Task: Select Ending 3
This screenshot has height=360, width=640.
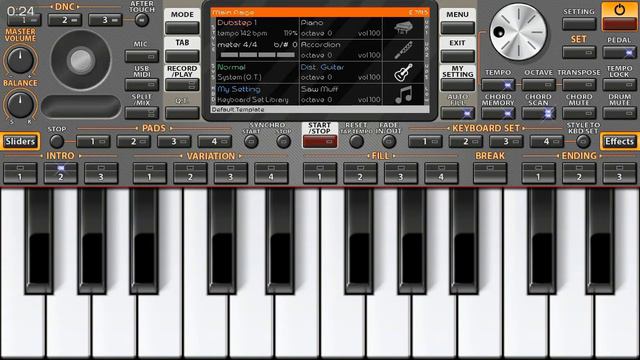Action: pos(619,173)
